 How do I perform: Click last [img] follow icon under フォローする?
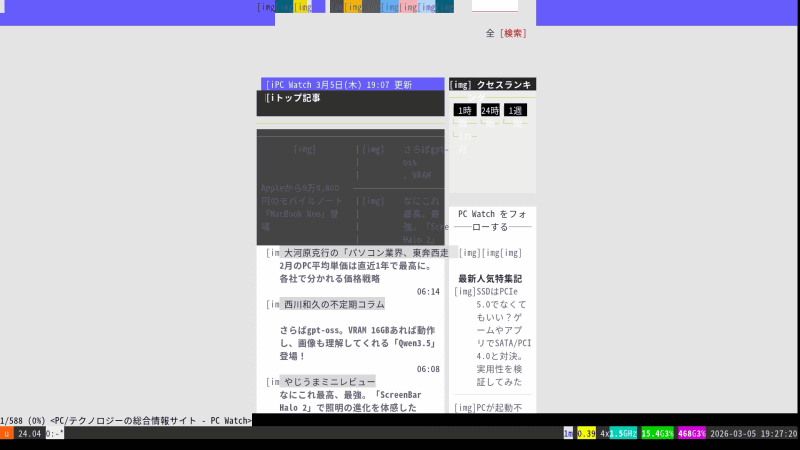(511, 253)
